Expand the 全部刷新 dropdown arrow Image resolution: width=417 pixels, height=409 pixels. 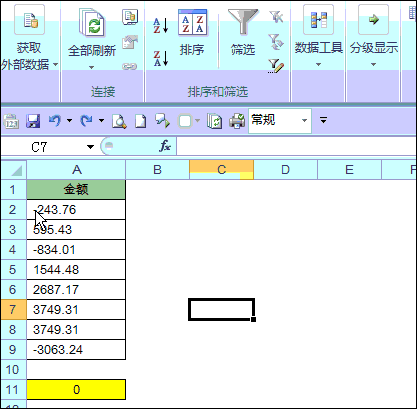coord(91,67)
